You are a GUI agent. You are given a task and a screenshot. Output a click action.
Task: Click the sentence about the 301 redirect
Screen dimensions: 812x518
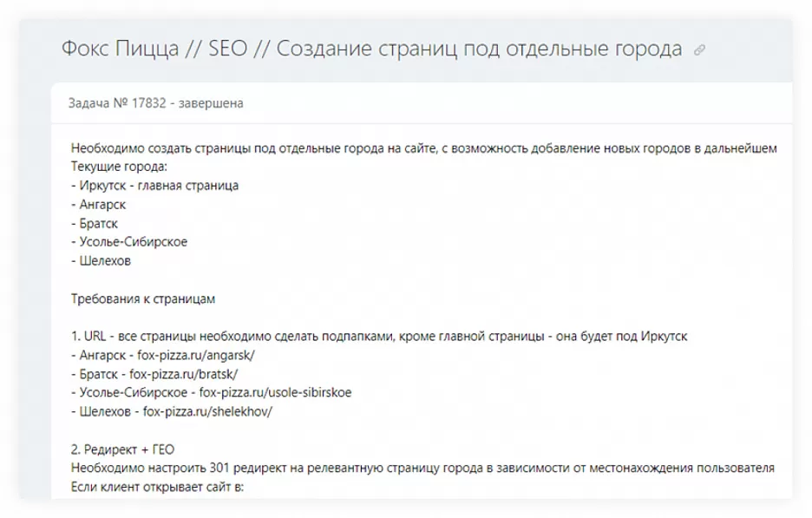422,469
